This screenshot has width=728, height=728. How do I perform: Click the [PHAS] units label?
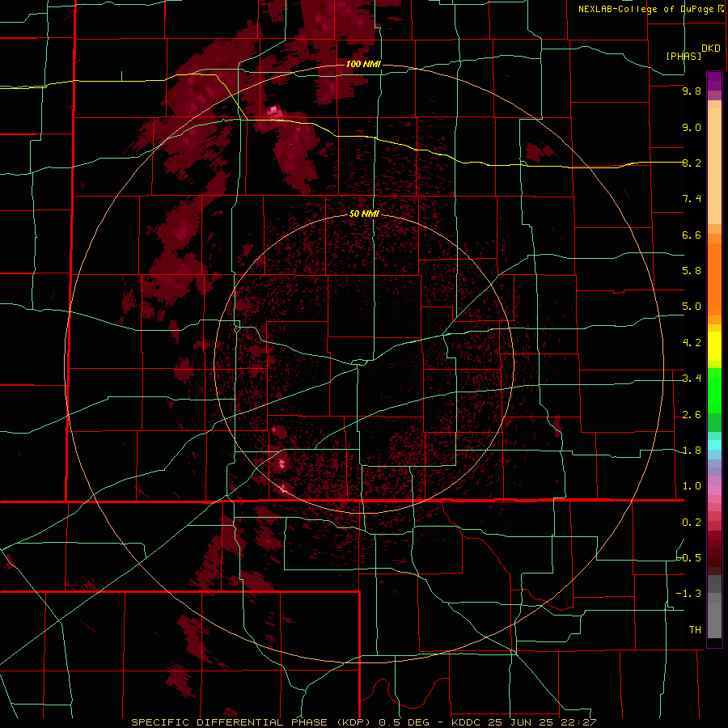684,57
